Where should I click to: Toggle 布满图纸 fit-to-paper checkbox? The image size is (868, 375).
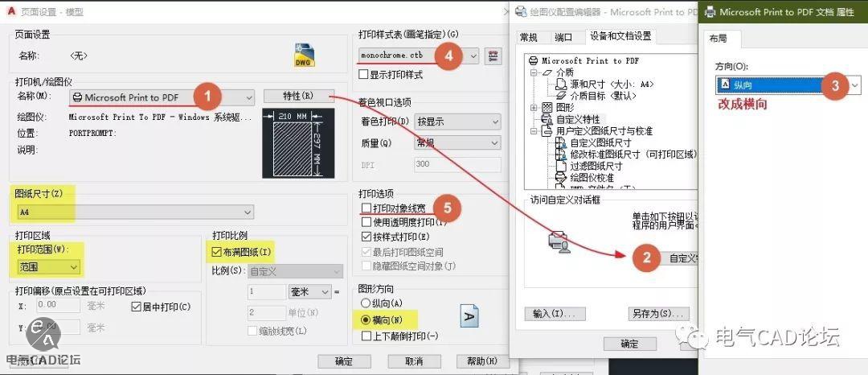point(217,252)
